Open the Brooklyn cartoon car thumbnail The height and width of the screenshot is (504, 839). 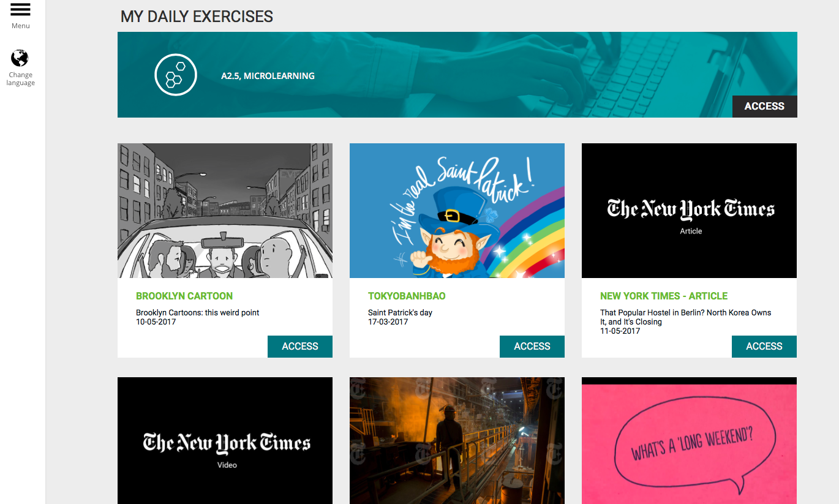tap(225, 211)
